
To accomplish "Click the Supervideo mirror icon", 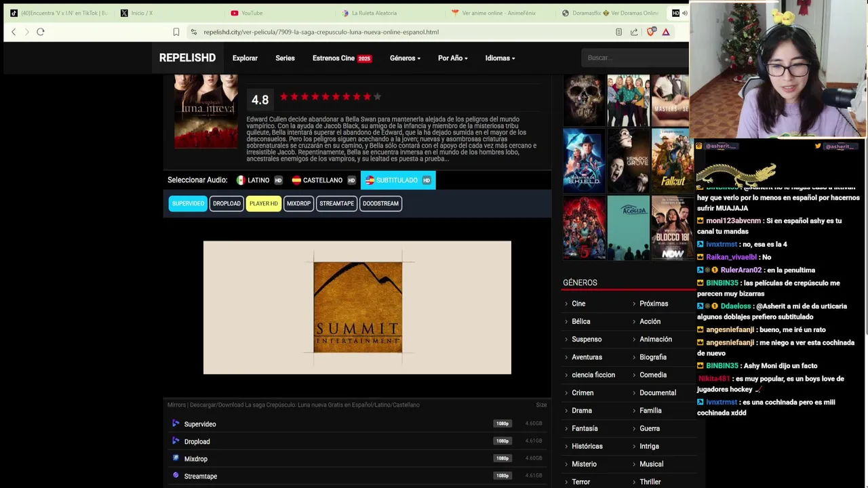I will [176, 424].
